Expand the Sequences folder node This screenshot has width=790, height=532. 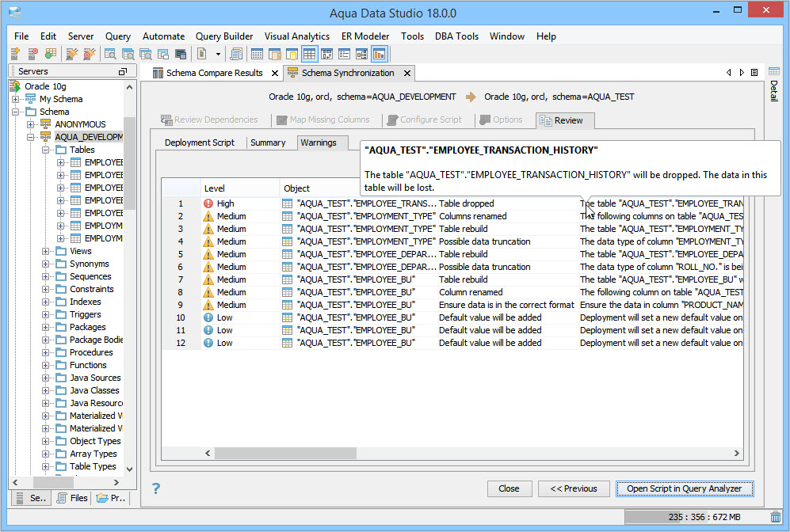point(45,276)
